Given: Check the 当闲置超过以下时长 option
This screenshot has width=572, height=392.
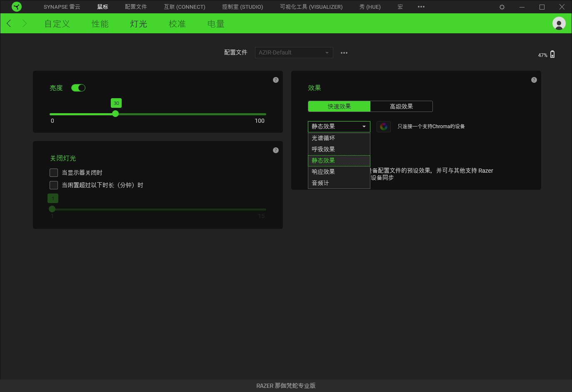Looking at the screenshot, I should click(x=54, y=185).
